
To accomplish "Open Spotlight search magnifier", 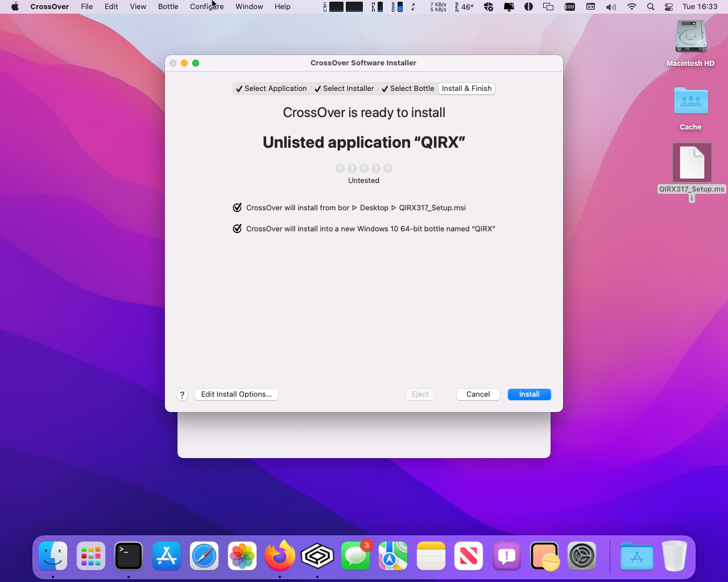I will [651, 7].
